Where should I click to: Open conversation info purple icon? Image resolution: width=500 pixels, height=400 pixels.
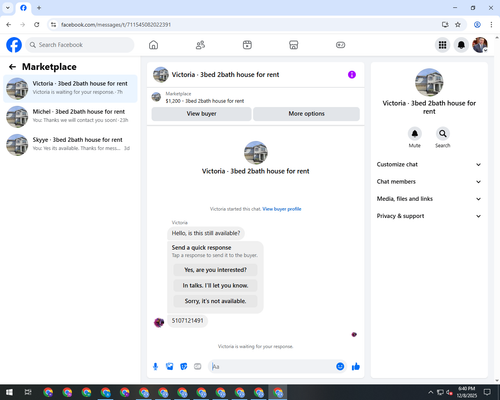point(352,75)
